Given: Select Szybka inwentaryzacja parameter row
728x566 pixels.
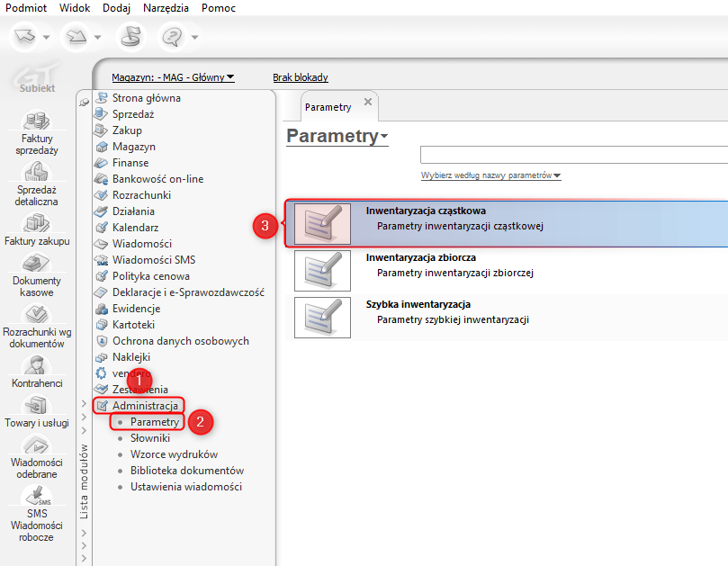Looking at the screenshot, I should [507, 318].
